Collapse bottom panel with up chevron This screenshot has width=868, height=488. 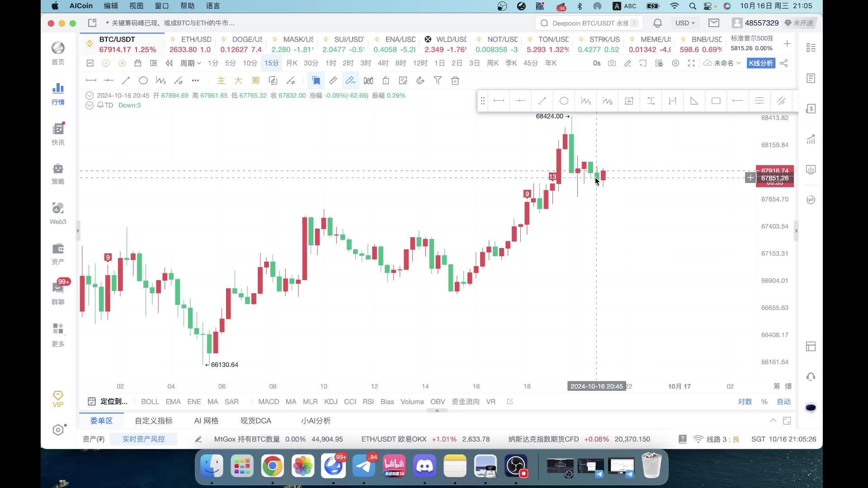tap(774, 421)
